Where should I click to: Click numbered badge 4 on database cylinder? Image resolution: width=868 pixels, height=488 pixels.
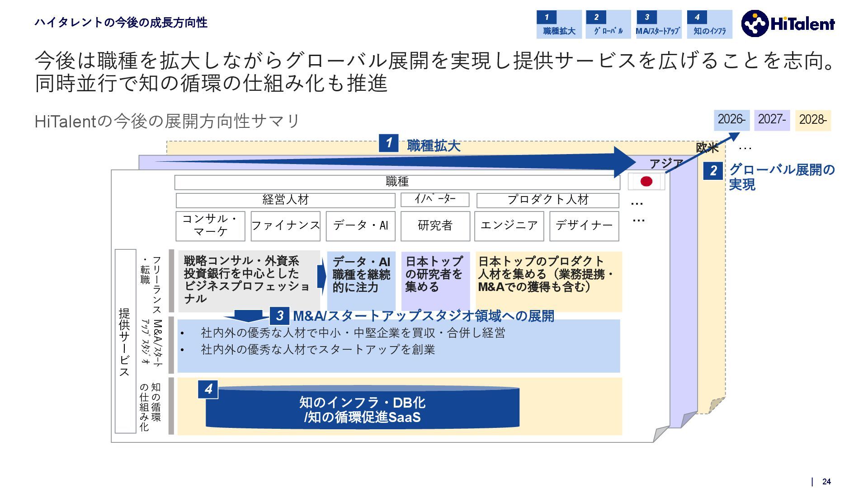(208, 389)
